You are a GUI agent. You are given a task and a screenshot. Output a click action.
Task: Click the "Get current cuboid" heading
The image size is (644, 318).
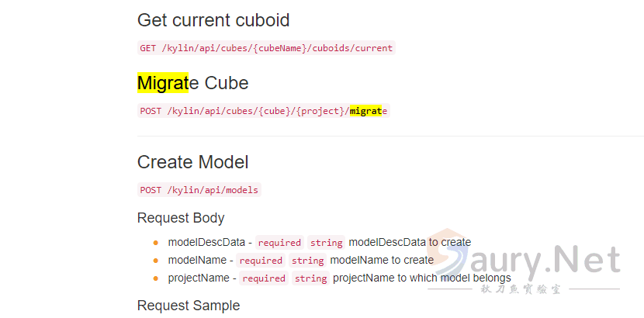click(213, 20)
